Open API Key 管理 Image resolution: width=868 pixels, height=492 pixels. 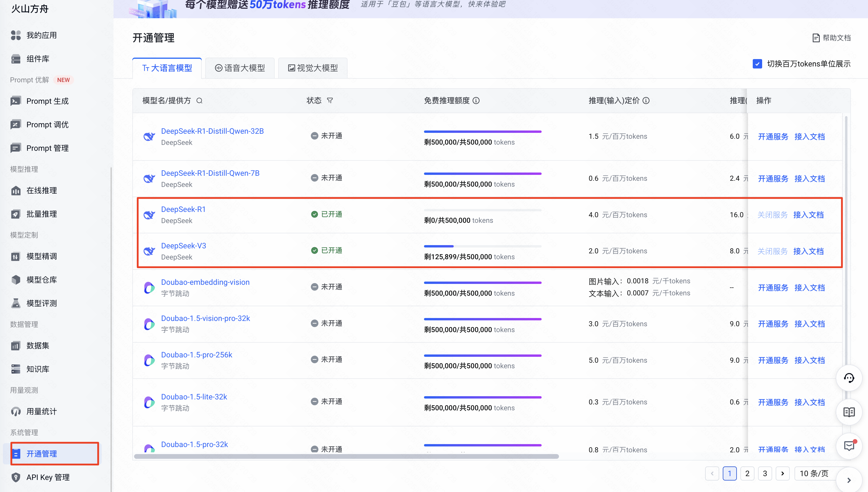[48, 477]
